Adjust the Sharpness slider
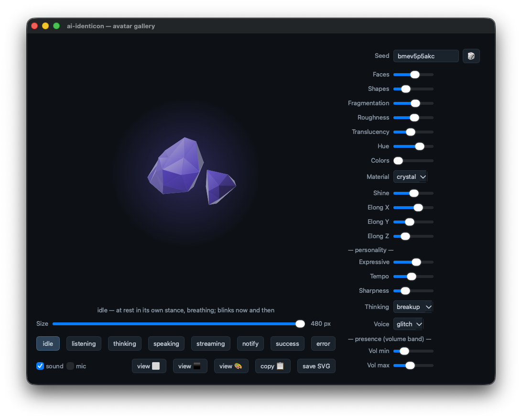 tap(413, 291)
